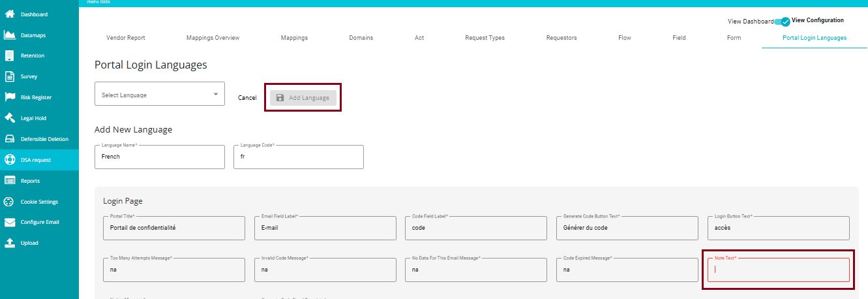Viewport: 868px width, 299px height.
Task: Select the Portal Title text field
Action: pos(174,228)
